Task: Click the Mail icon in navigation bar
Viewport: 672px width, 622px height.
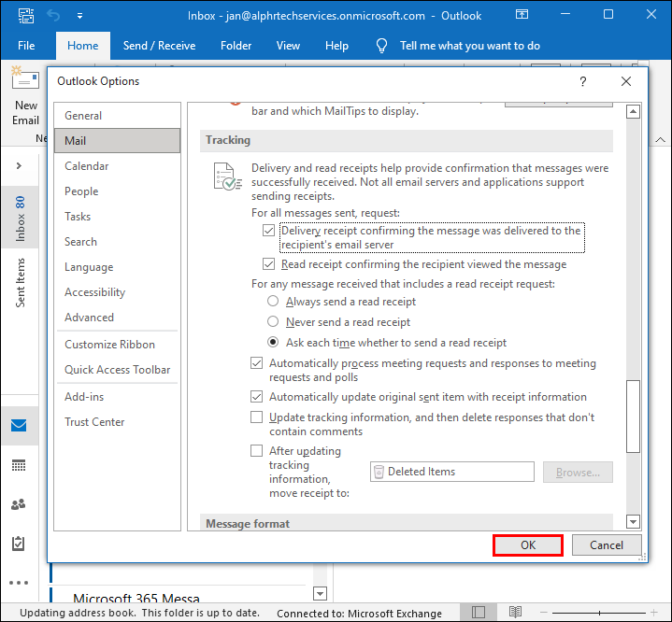Action: (19, 426)
